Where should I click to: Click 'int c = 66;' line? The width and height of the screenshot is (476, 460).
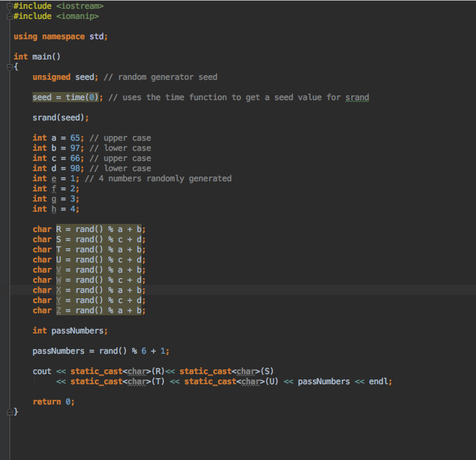pyautogui.click(x=58, y=158)
